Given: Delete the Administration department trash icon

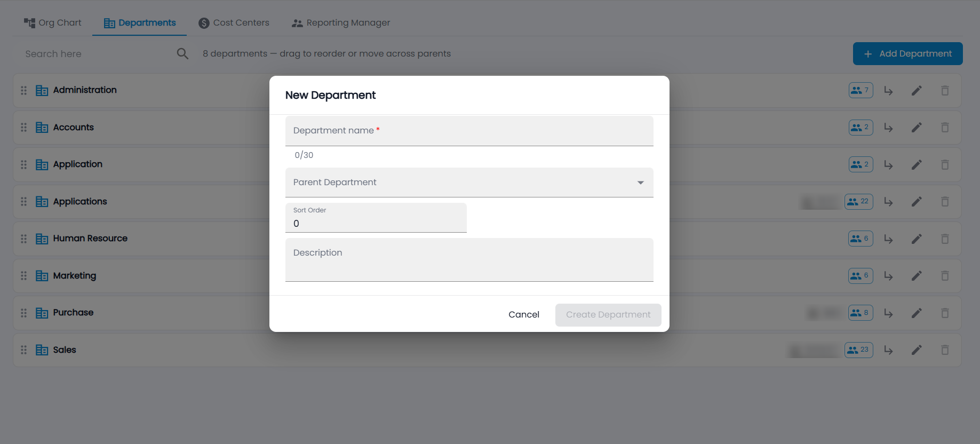Looking at the screenshot, I should coord(945,91).
